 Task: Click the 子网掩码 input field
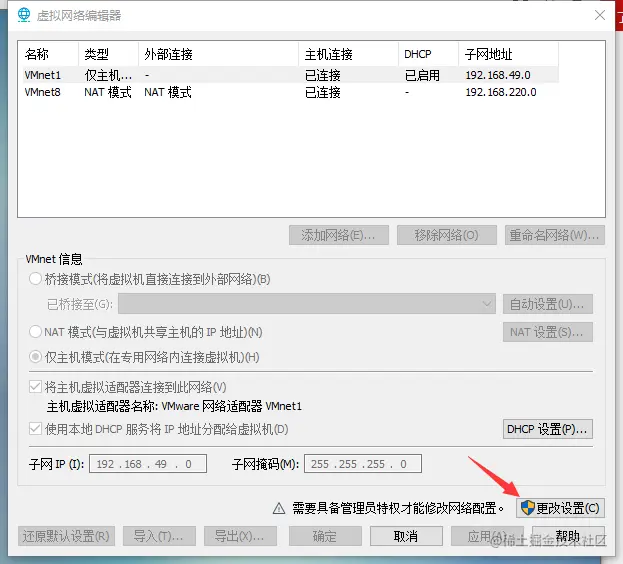pos(363,464)
